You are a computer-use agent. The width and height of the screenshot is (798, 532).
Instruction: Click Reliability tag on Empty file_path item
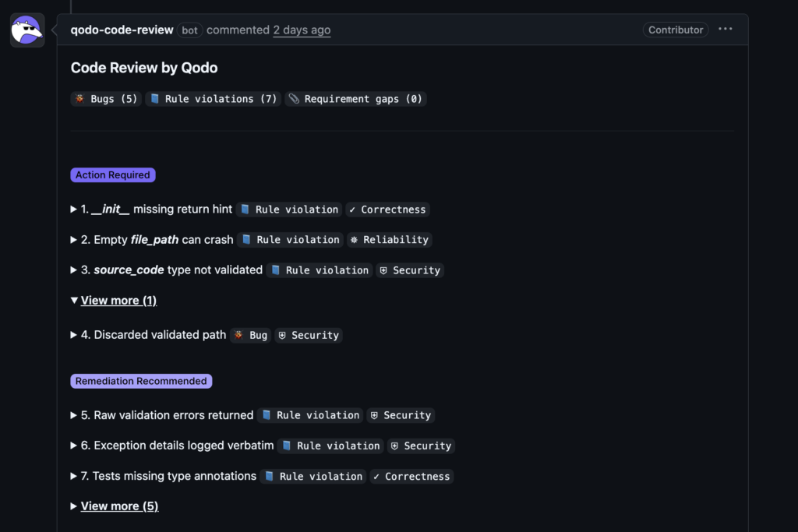388,240
